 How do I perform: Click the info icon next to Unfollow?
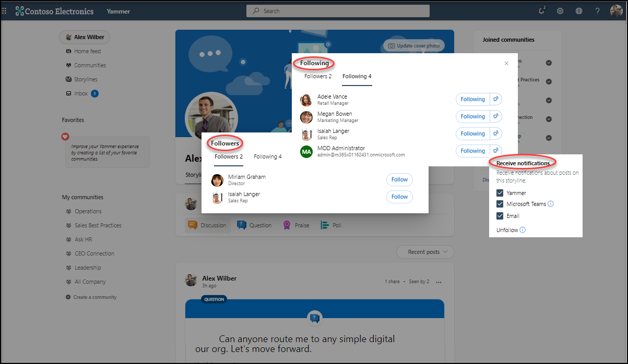(523, 230)
